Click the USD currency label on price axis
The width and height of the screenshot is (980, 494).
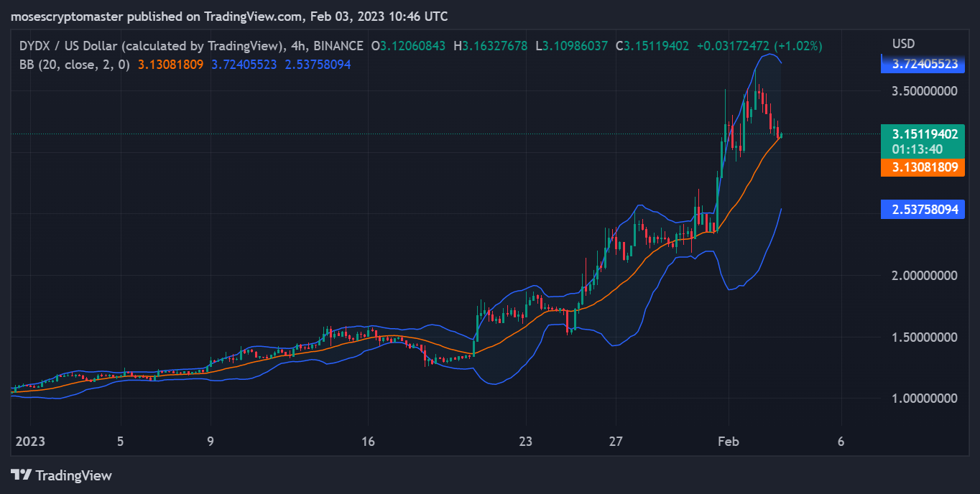(x=903, y=44)
